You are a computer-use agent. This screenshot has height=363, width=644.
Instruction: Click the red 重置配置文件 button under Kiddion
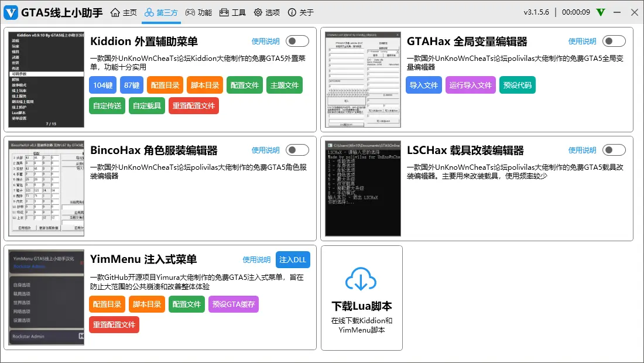(194, 106)
